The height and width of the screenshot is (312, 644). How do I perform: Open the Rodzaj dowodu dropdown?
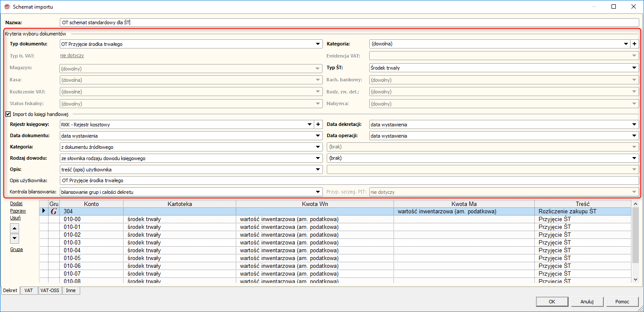pos(318,158)
